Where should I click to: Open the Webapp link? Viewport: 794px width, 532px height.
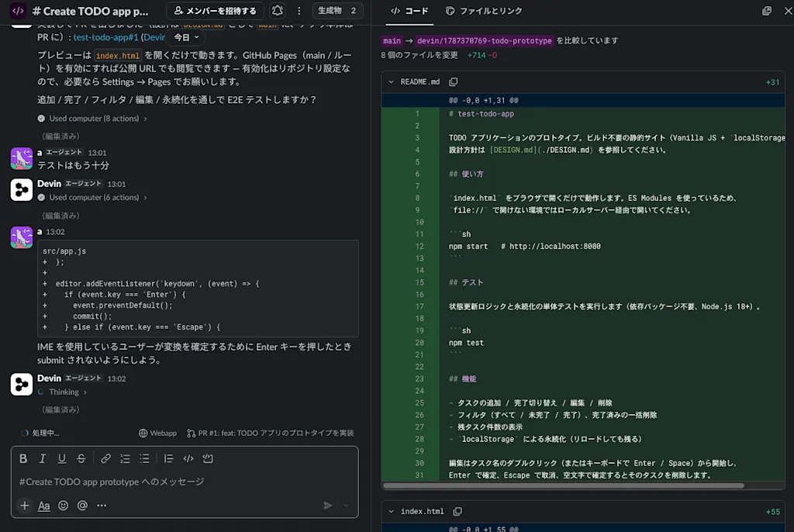[x=158, y=433]
